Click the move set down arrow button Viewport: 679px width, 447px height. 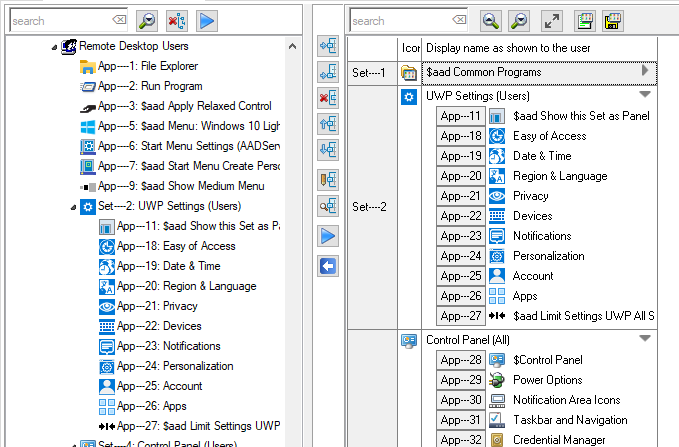pyautogui.click(x=328, y=150)
